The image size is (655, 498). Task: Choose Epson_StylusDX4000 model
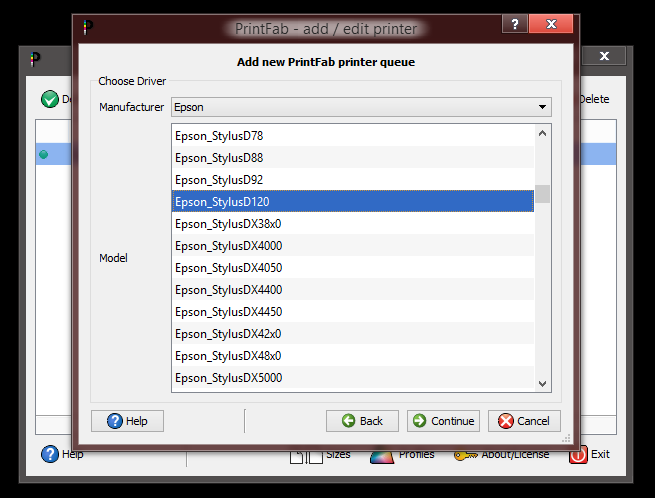353,246
